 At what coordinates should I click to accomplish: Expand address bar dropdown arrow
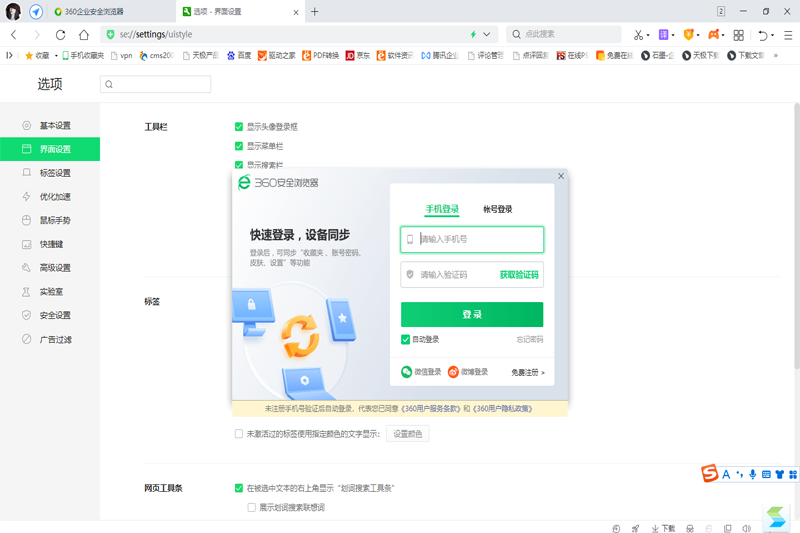[487, 34]
